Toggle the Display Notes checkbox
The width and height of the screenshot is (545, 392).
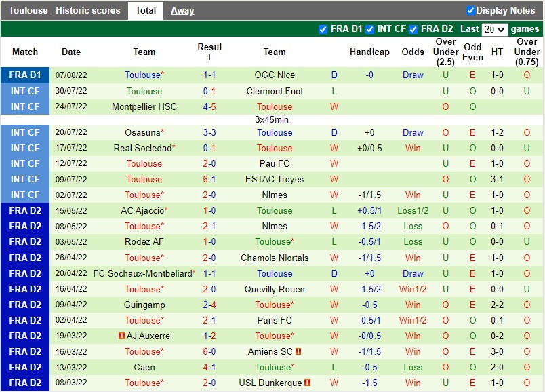tap(470, 11)
